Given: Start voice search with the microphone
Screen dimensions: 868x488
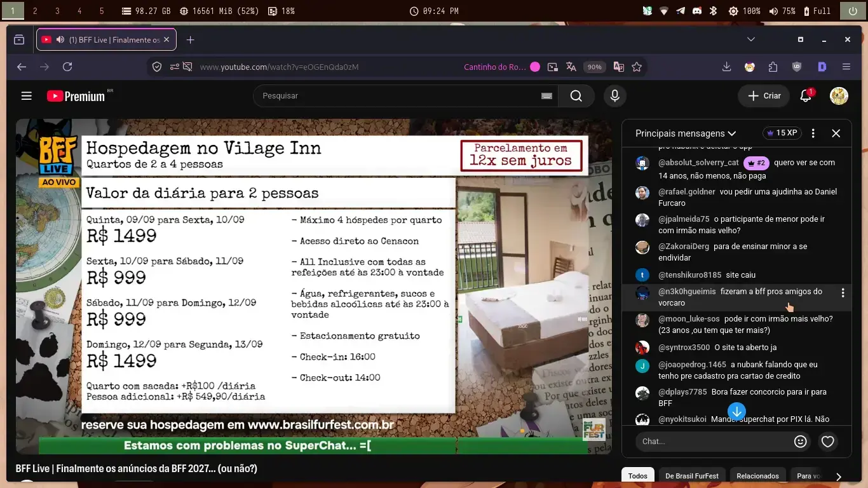Looking at the screenshot, I should tap(614, 96).
